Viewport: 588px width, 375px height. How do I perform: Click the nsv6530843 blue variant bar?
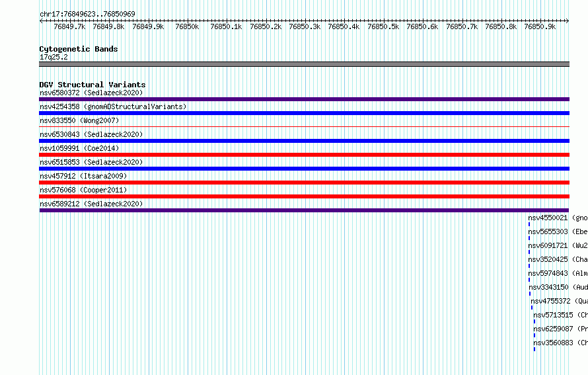coord(304,141)
